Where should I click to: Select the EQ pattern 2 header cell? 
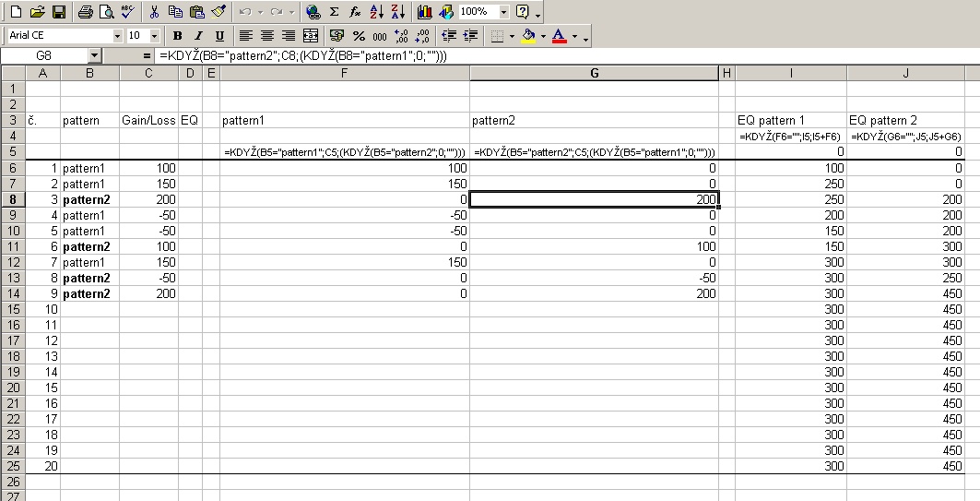click(905, 121)
